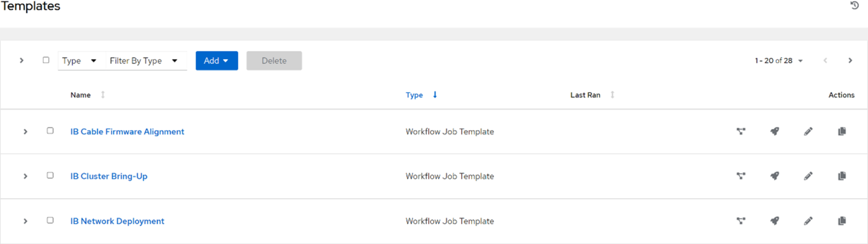This screenshot has width=868, height=244.
Task: Open the items-per-page pagination dropdown
Action: (779, 61)
